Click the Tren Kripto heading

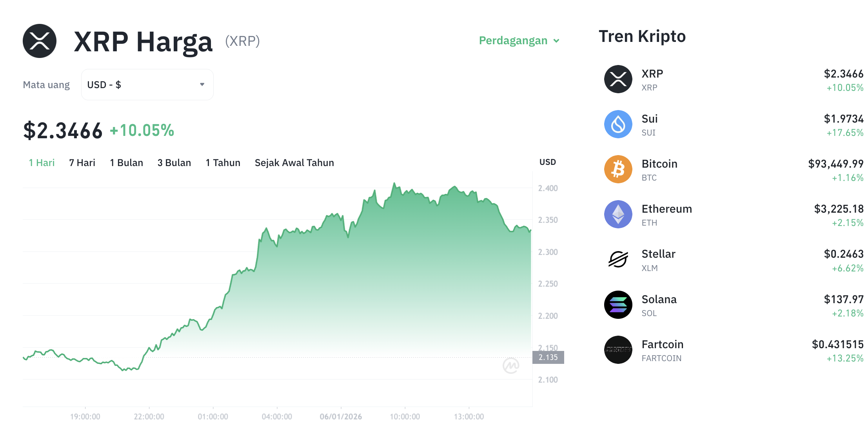point(642,36)
